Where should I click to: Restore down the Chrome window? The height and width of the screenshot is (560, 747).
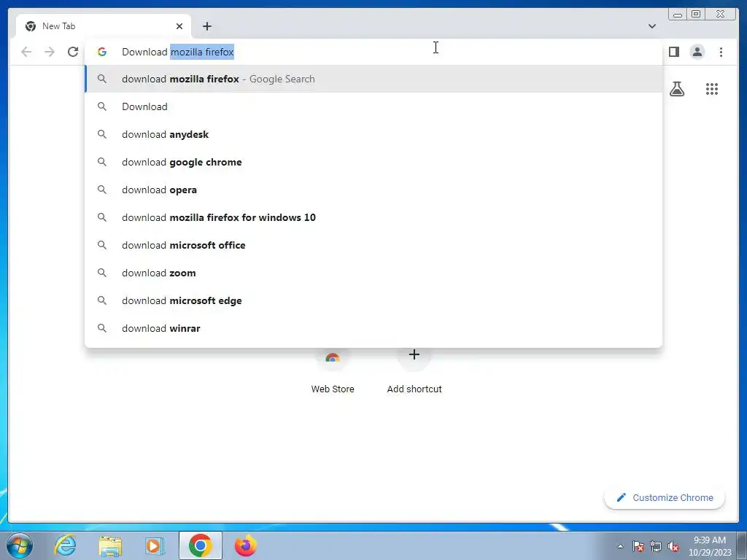[x=695, y=15]
